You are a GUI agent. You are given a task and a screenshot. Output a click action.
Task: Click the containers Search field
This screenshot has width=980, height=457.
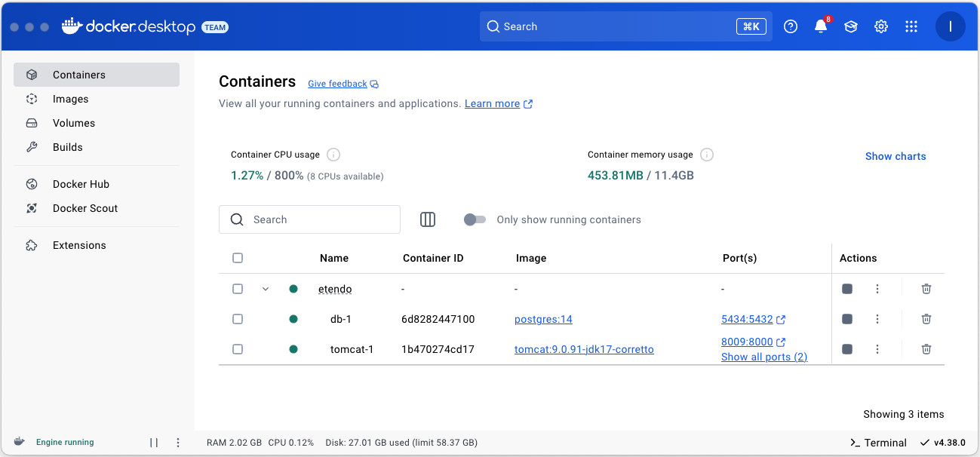pyautogui.click(x=309, y=219)
